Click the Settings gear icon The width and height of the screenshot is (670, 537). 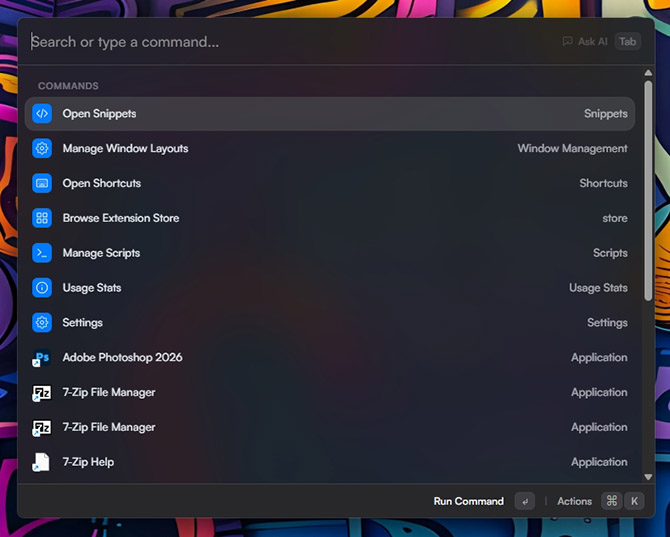(42, 323)
